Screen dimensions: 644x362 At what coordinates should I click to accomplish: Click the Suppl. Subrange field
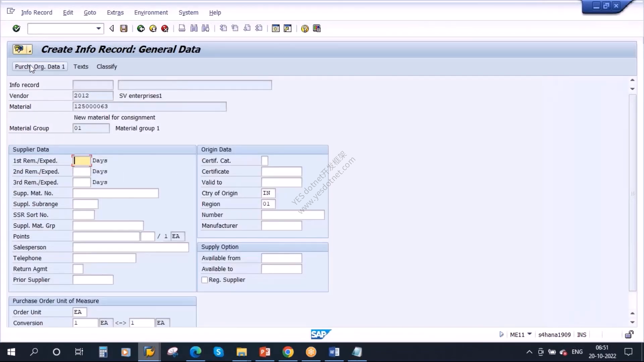[85, 204]
